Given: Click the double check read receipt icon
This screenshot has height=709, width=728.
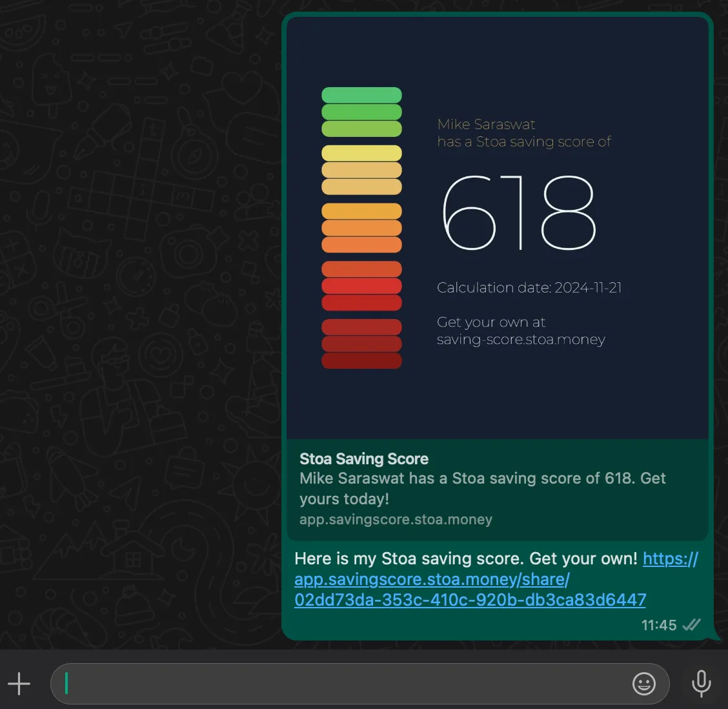Looking at the screenshot, I should [x=691, y=625].
